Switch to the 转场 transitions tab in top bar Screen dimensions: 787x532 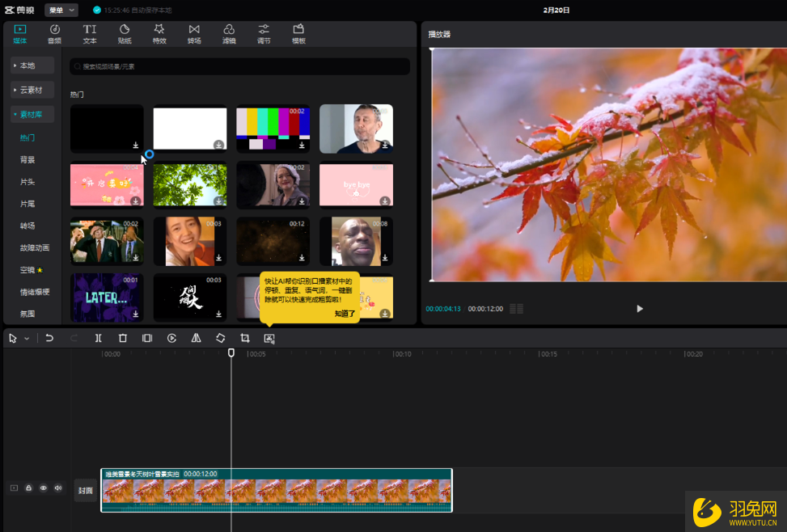pos(194,34)
